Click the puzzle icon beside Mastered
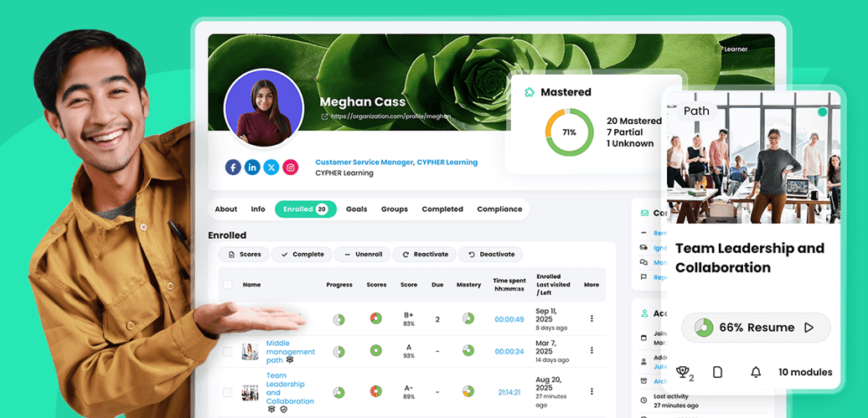868x418 pixels. coord(530,92)
